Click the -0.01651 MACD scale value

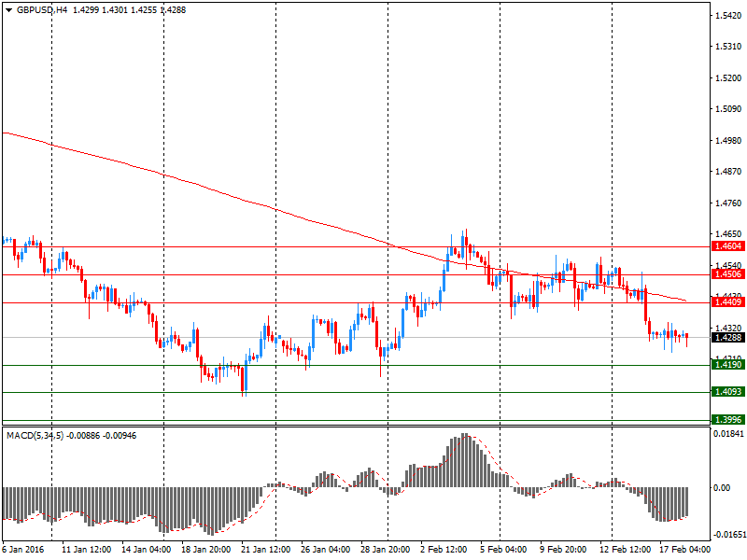tap(728, 534)
